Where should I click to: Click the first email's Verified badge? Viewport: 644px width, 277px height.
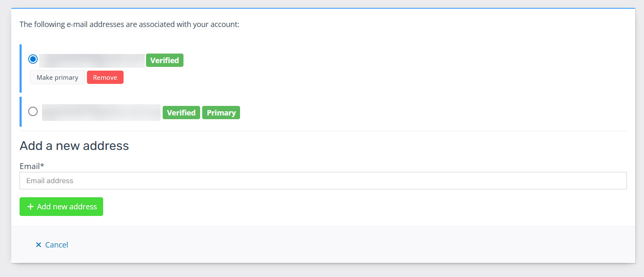point(164,61)
